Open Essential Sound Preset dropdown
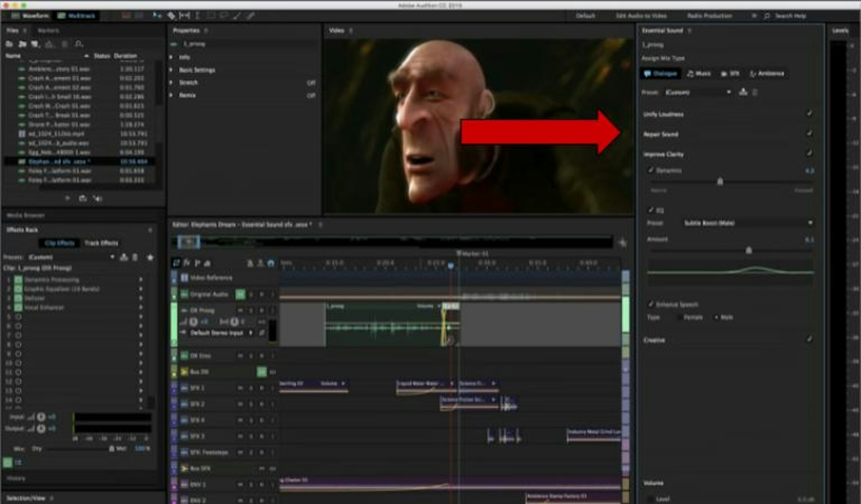This screenshot has width=861, height=504. pyautogui.click(x=698, y=92)
